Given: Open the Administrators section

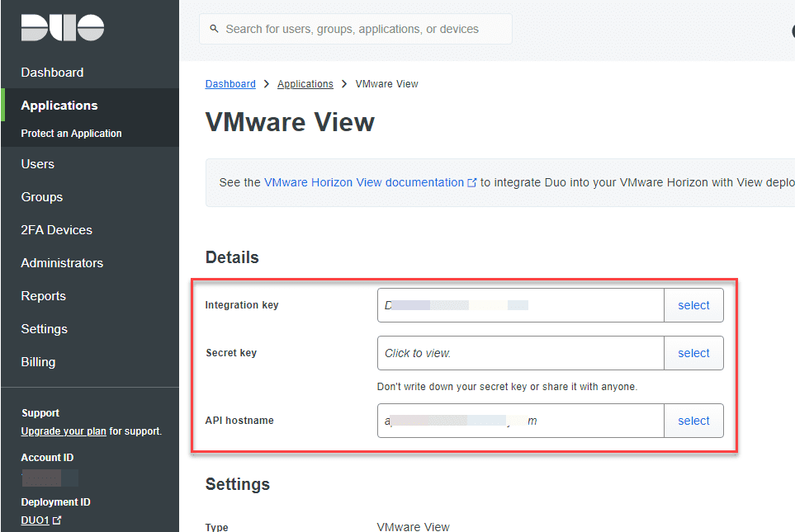Looking at the screenshot, I should 61,262.
